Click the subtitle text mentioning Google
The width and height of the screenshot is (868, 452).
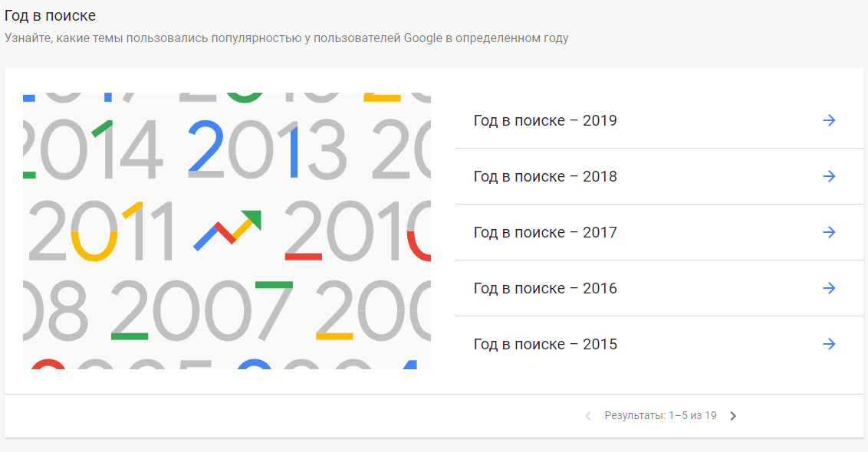pos(286,38)
